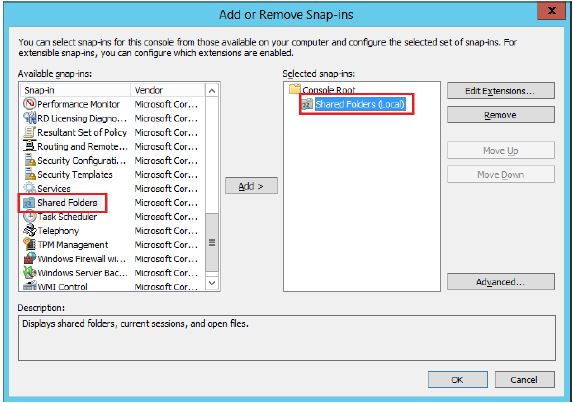This screenshot has height=403, width=573.
Task: Click the Add > button
Action: [x=251, y=186]
